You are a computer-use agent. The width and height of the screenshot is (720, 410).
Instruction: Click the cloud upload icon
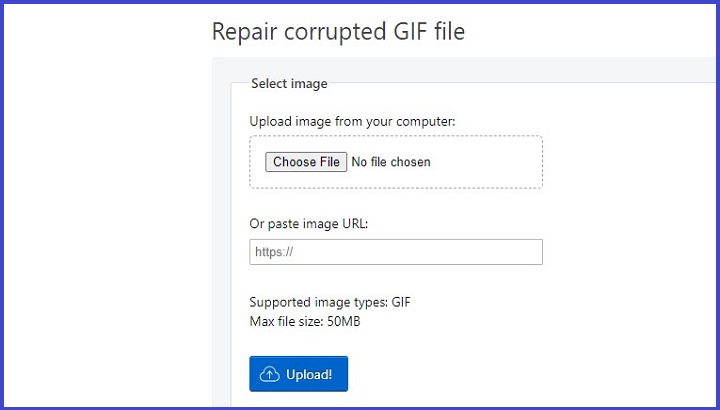click(270, 374)
